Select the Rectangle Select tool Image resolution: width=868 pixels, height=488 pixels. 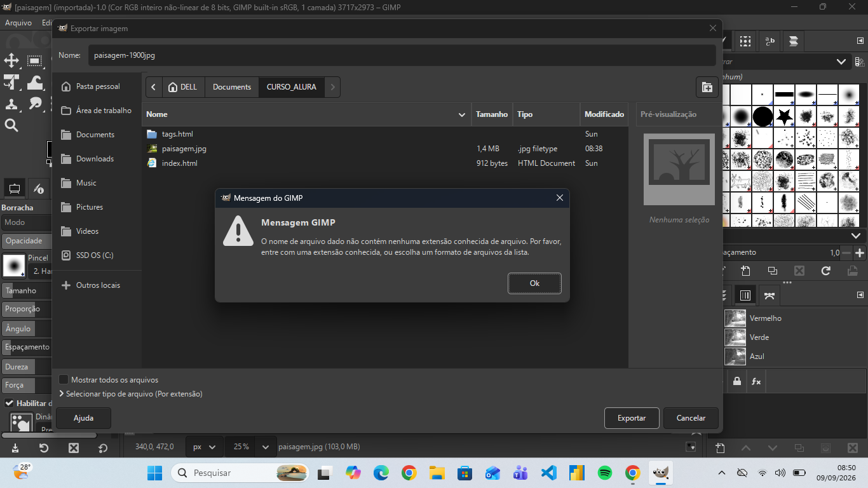click(x=35, y=60)
